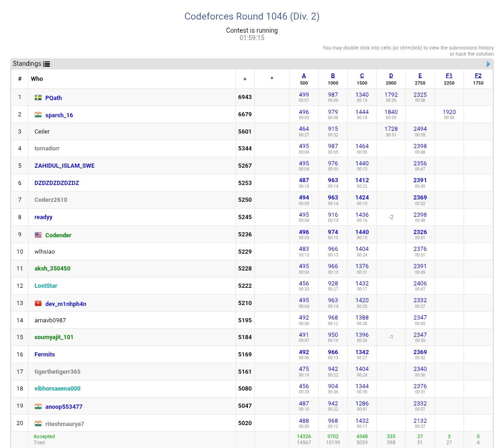Open wlhsiao's profile
The image size is (504, 448).
(45, 252)
